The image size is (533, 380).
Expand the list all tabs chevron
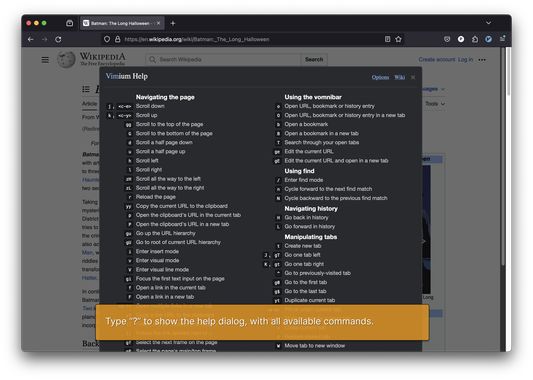[x=488, y=23]
